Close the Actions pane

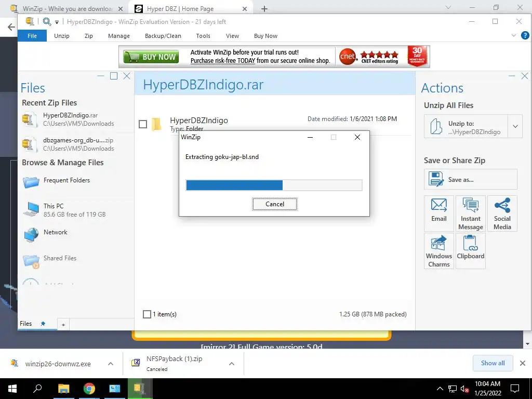pyautogui.click(x=525, y=76)
